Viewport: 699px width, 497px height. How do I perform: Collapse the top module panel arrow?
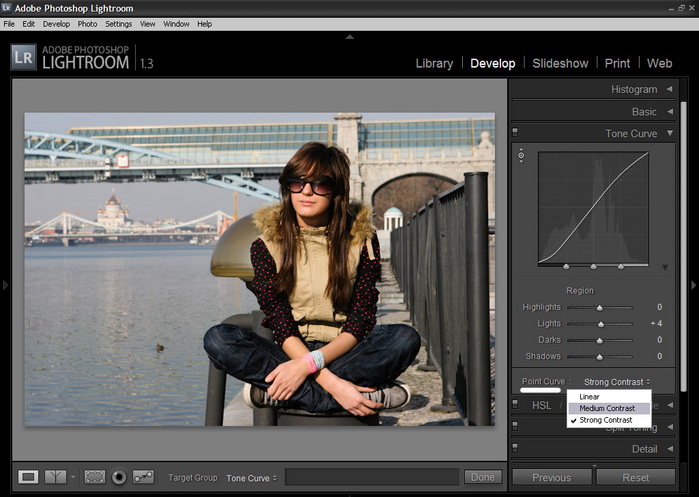point(349,37)
